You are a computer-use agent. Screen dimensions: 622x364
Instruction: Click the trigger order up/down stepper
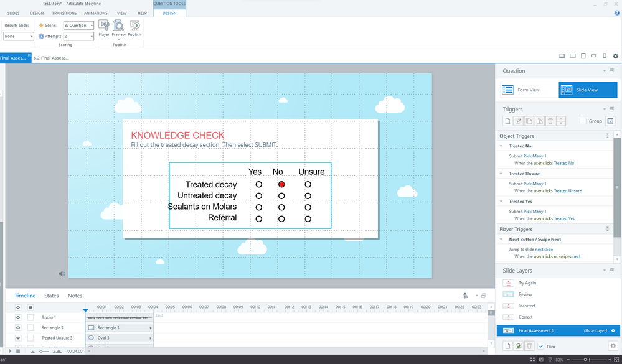[x=561, y=121]
